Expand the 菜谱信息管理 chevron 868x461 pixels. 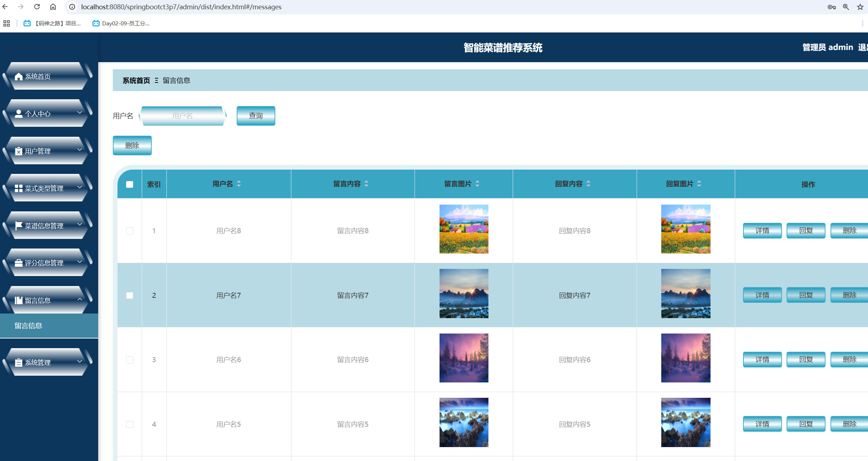pos(80,225)
